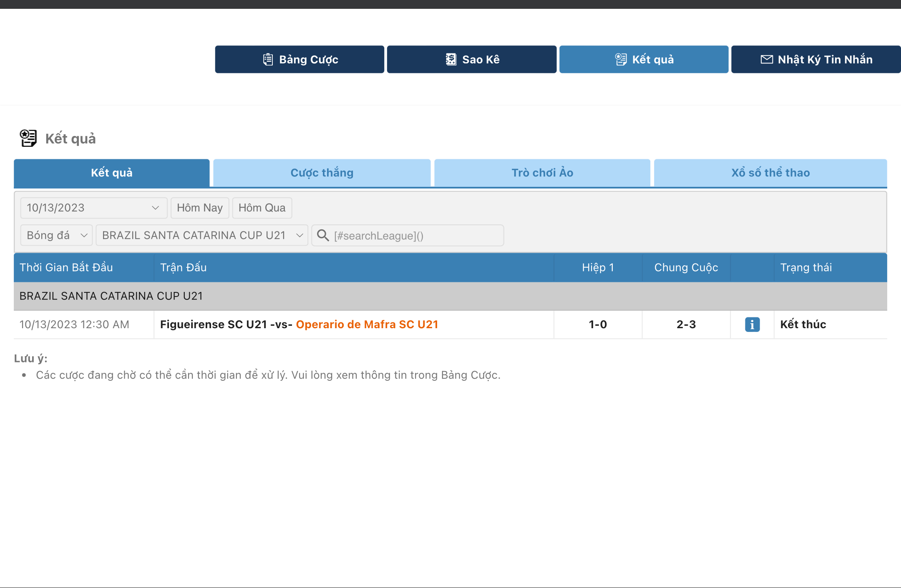Click the calendar icon in date dropdown
Viewport: 901px width, 588px height.
pyautogui.click(x=154, y=208)
